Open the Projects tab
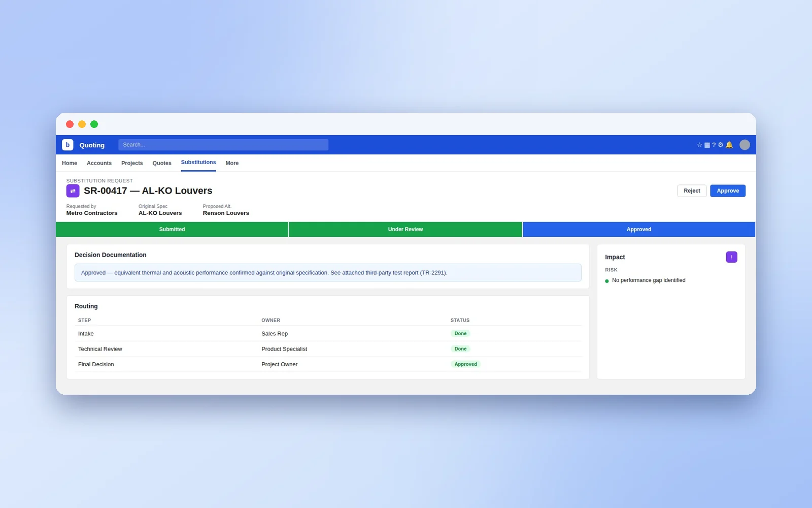 (132, 163)
